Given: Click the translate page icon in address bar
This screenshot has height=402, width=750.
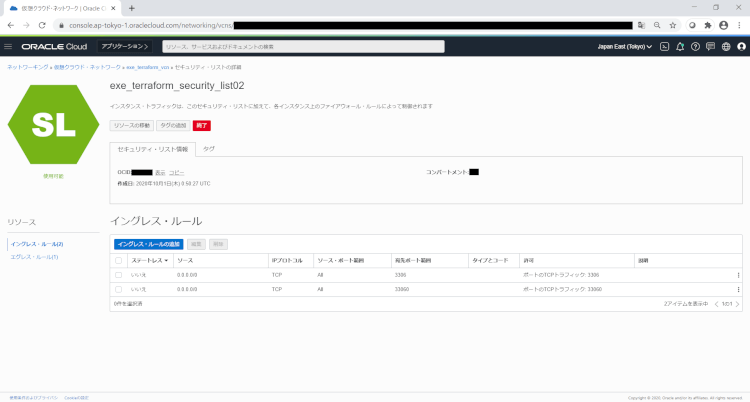Looking at the screenshot, I should (641, 25).
